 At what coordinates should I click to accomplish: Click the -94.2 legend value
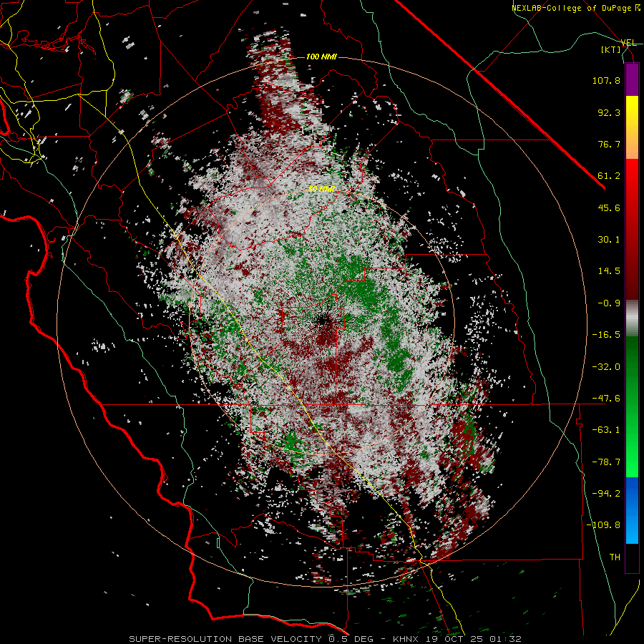pyautogui.click(x=606, y=493)
